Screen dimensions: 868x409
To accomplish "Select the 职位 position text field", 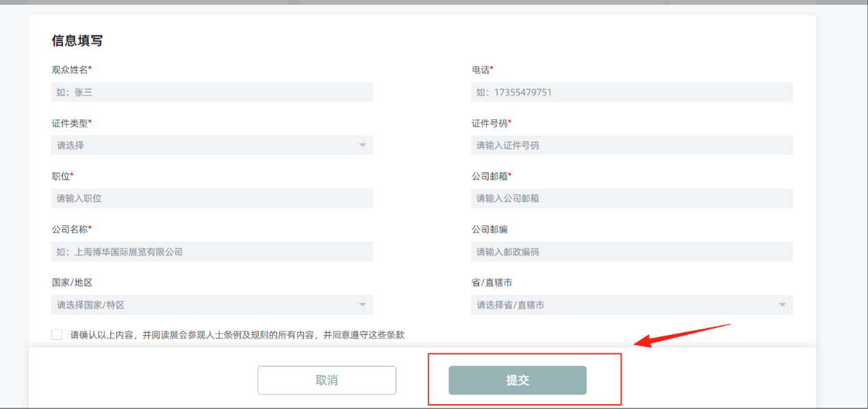I will tap(212, 199).
